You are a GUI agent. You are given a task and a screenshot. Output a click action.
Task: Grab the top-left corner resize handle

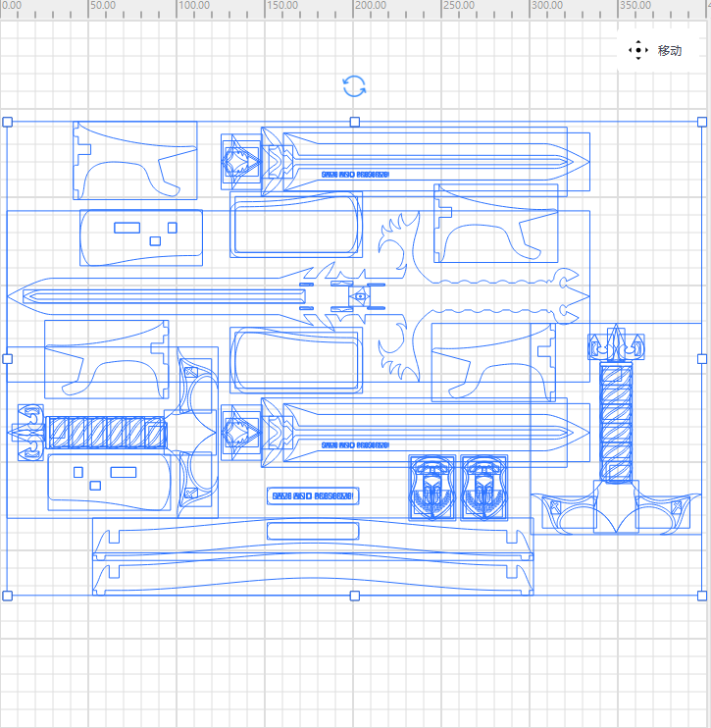[x=8, y=122]
